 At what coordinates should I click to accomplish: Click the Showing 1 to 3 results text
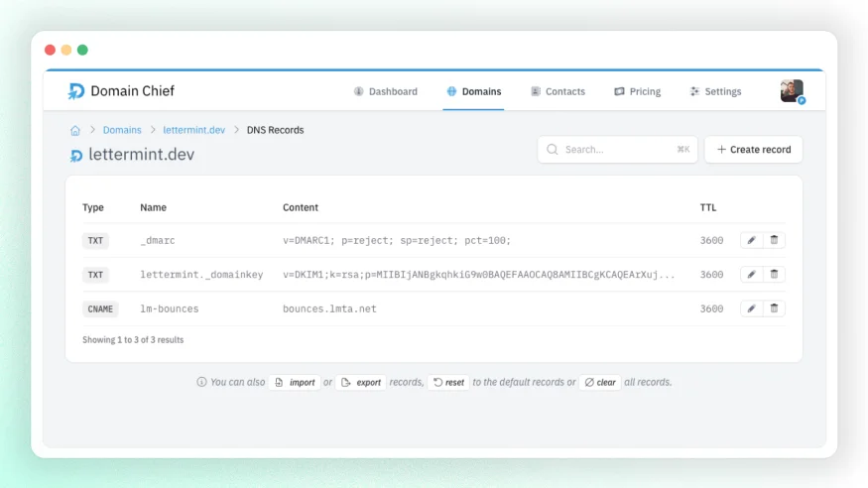tap(133, 340)
